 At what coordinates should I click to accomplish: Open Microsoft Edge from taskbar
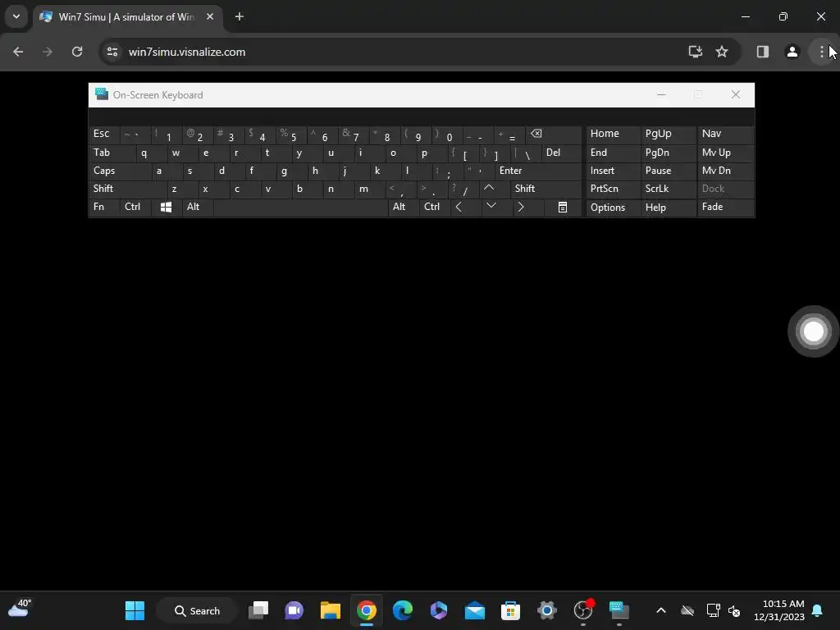[402, 610]
